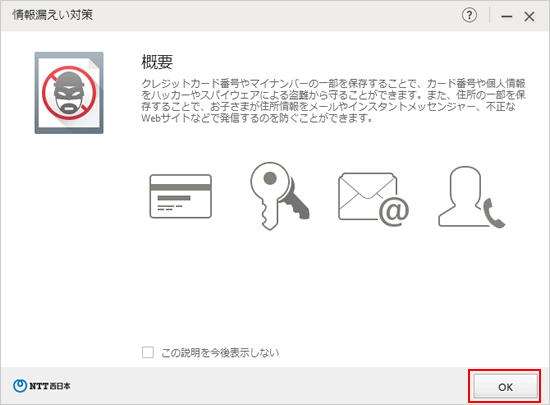Click the small dark key behind the large key
The image size is (550, 405).
pyautogui.click(x=295, y=203)
